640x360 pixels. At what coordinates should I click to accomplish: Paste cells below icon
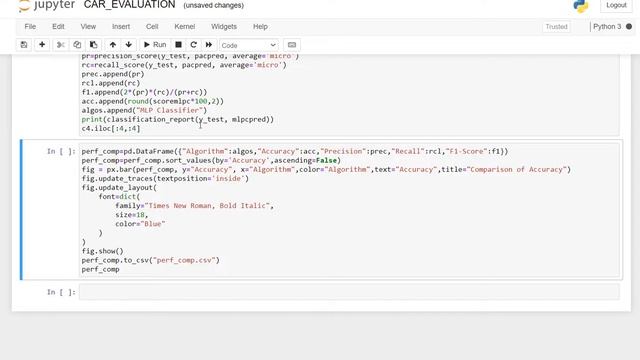click(93, 45)
